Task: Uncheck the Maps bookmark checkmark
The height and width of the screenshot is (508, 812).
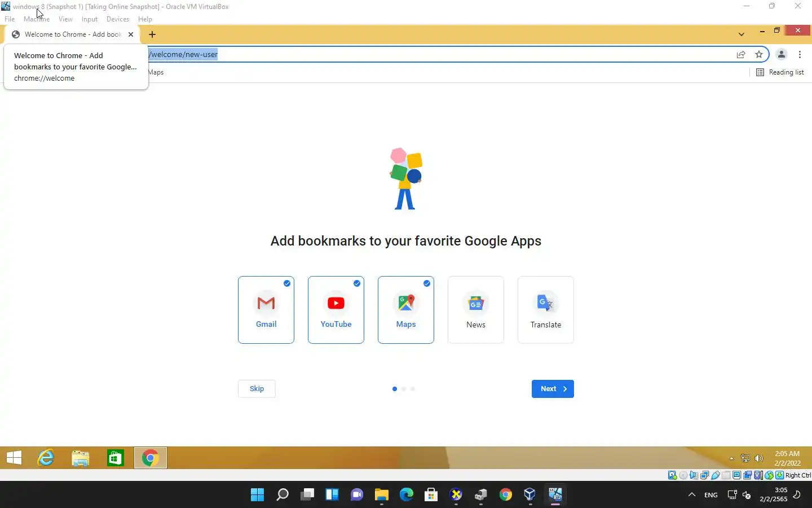Action: coord(427,283)
